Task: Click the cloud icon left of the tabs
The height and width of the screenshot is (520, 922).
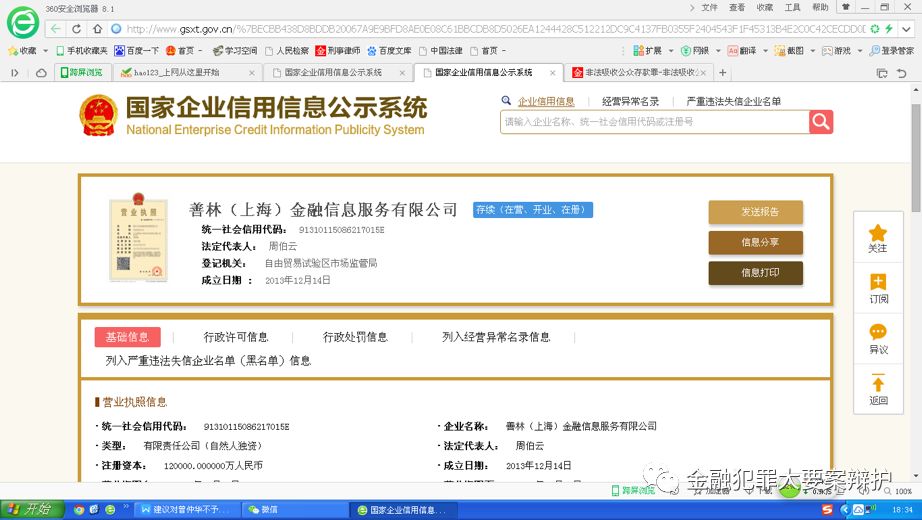Action: (x=41, y=73)
